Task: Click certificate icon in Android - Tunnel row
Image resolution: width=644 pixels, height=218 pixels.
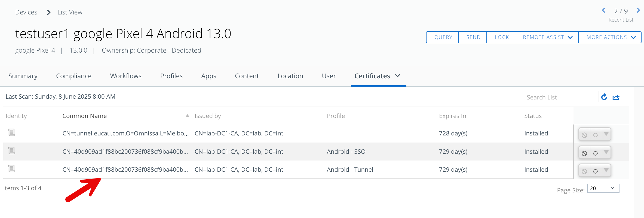Action: coord(11,169)
